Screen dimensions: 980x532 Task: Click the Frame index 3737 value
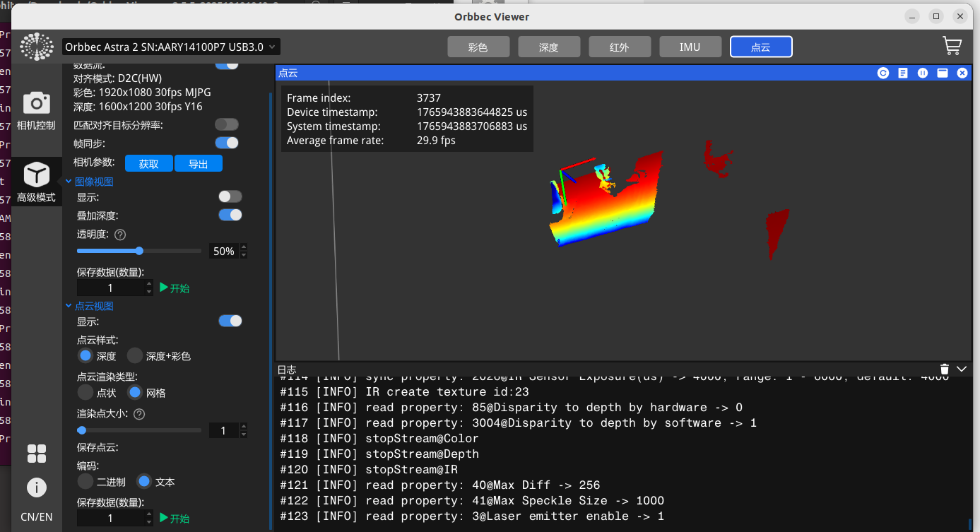coord(429,98)
